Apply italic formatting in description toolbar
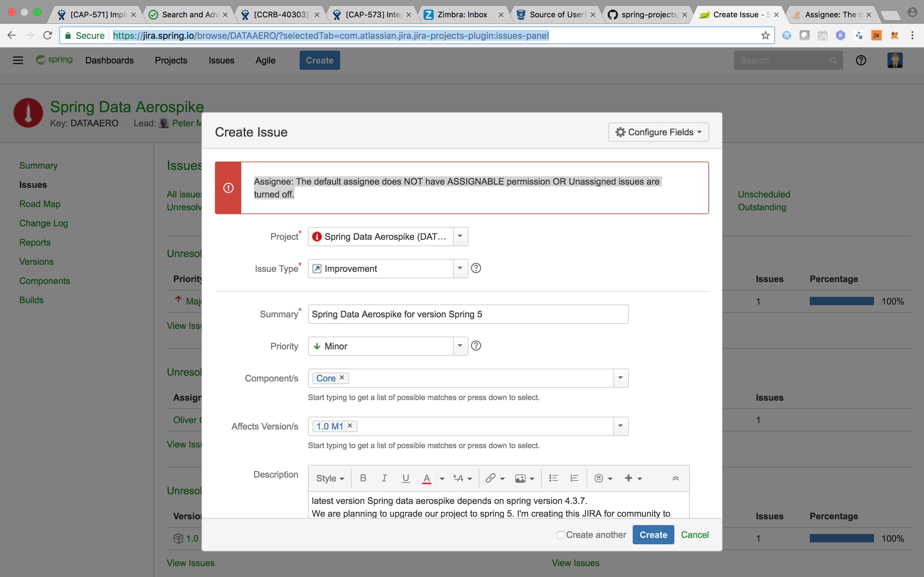Image resolution: width=924 pixels, height=577 pixels. (384, 478)
